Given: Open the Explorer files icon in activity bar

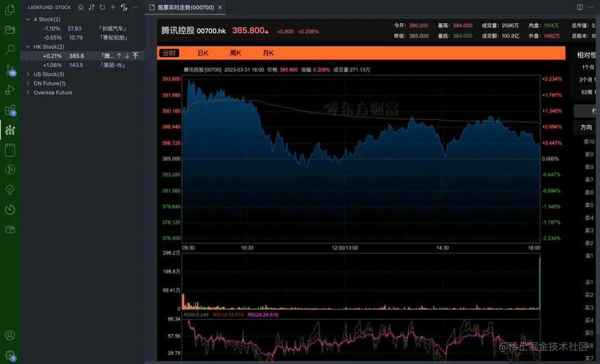Looking at the screenshot, I should point(10,10).
